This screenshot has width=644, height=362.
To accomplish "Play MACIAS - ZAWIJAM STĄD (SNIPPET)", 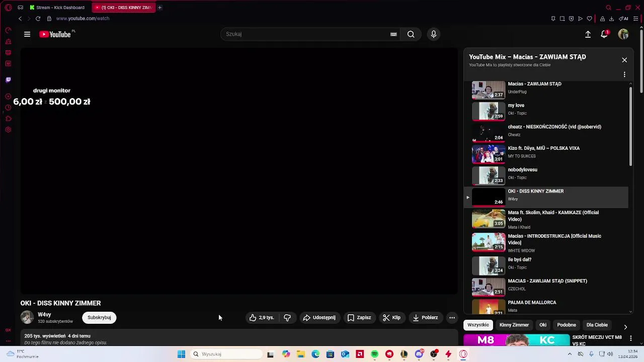I will (x=546, y=287).
